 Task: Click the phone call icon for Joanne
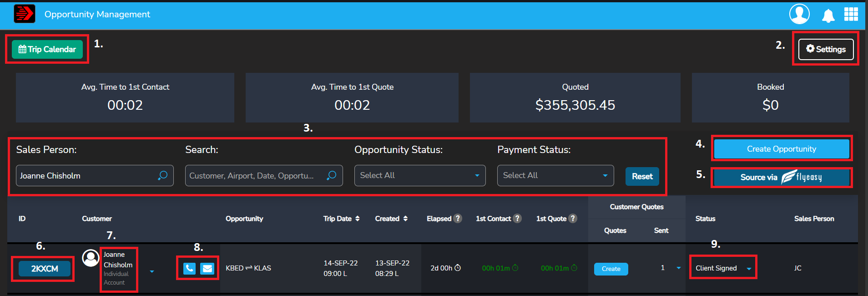(x=189, y=268)
